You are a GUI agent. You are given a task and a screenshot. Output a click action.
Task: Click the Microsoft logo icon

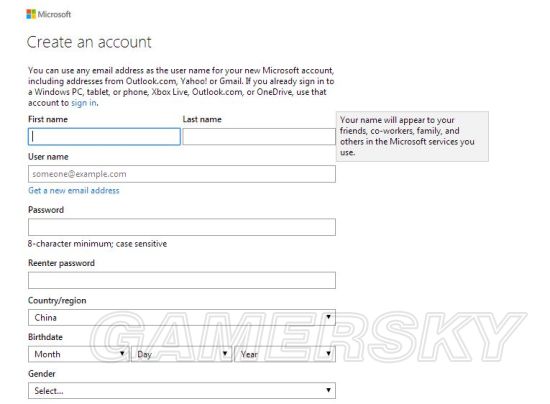coord(31,14)
